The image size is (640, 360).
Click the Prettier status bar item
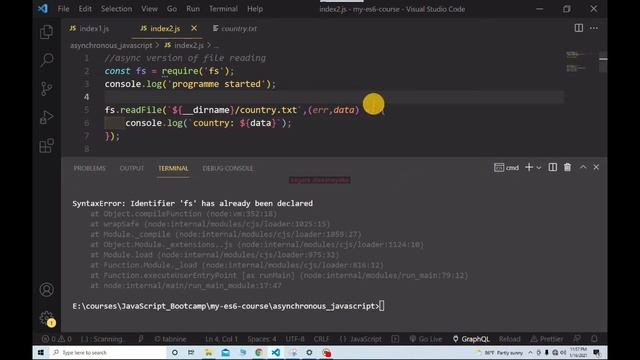(547, 339)
